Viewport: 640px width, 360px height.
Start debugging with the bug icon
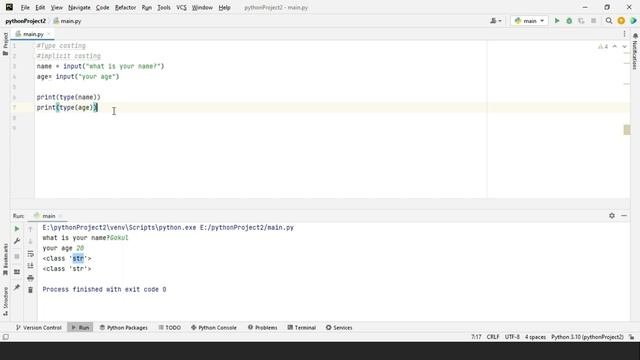[x=569, y=21]
